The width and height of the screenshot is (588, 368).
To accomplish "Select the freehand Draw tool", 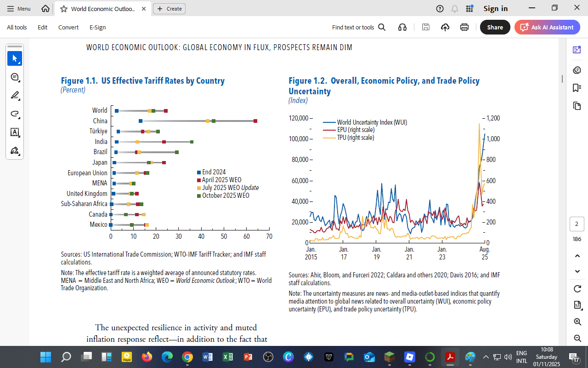I will [15, 114].
